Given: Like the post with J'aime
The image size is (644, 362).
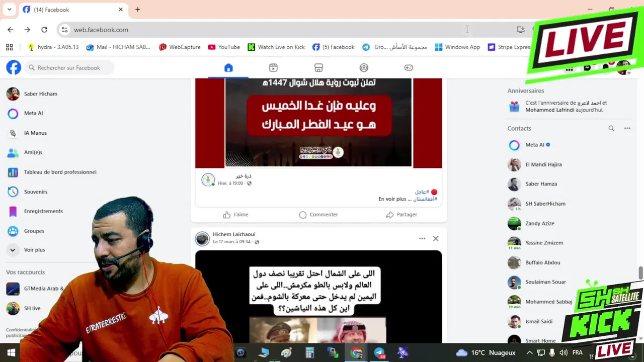Looking at the screenshot, I should click(x=235, y=215).
